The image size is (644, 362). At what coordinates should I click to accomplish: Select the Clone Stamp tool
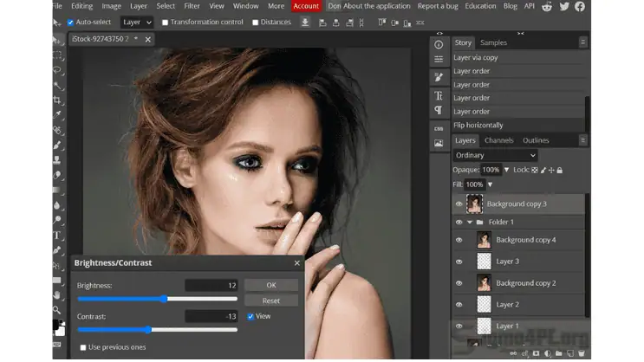(58, 160)
